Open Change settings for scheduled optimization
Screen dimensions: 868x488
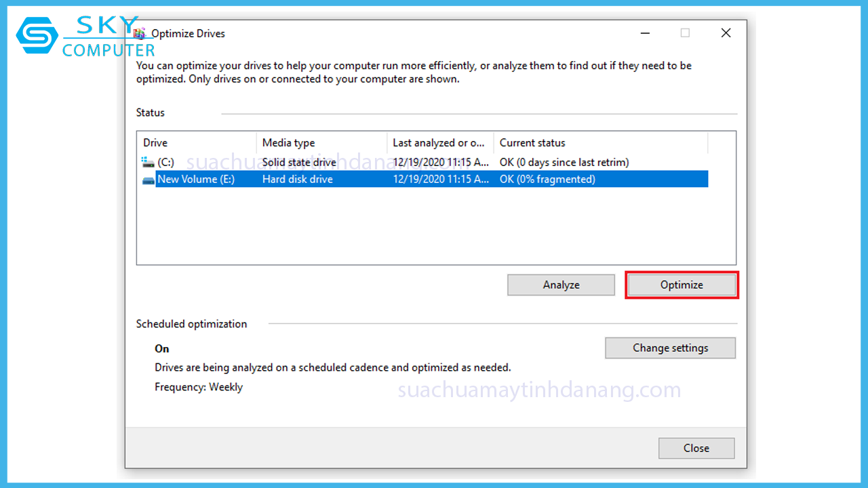click(x=670, y=348)
